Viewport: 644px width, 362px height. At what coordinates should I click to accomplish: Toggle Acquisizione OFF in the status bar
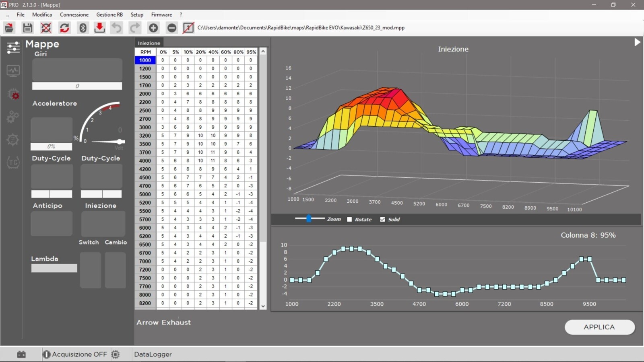75,354
